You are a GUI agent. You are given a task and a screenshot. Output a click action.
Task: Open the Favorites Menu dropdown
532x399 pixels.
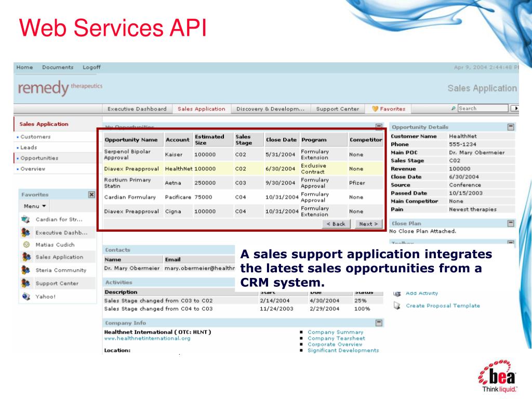click(35, 206)
